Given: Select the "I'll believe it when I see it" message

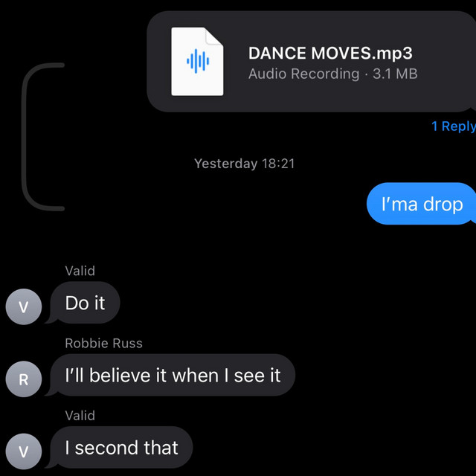Looking at the screenshot, I should point(173,375).
